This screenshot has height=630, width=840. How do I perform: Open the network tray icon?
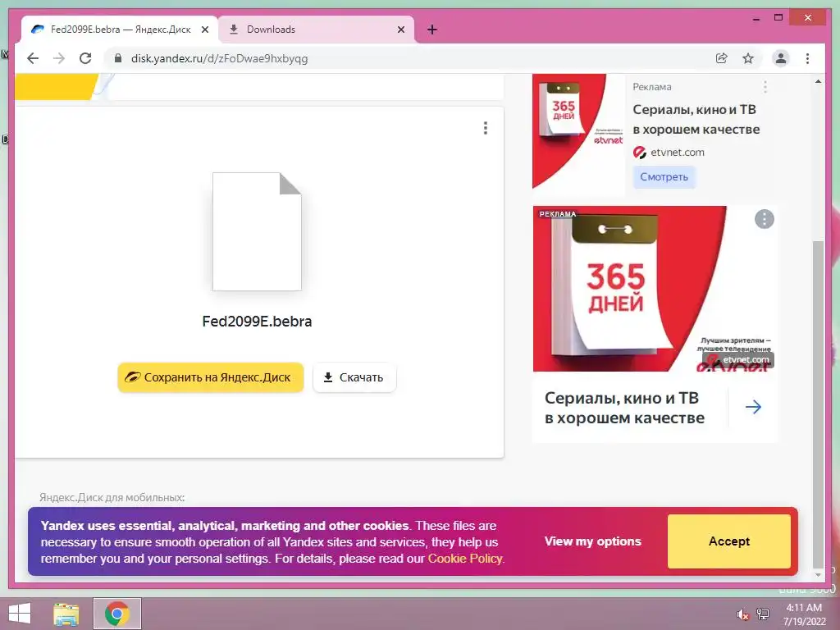tap(763, 614)
